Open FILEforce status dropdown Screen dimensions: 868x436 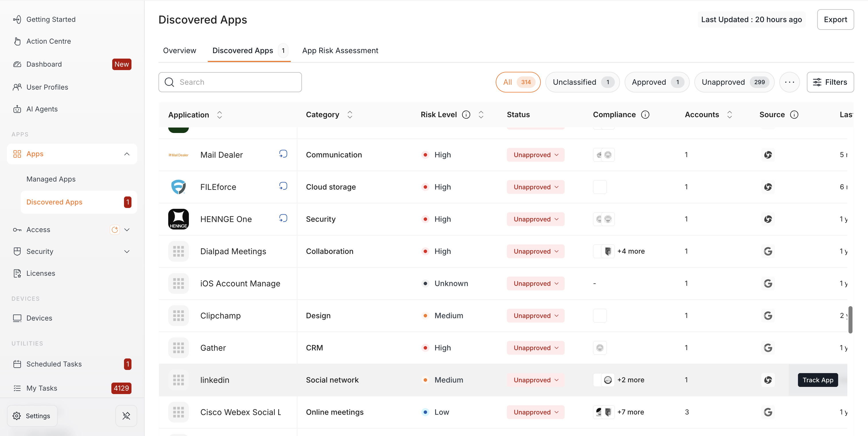536,187
